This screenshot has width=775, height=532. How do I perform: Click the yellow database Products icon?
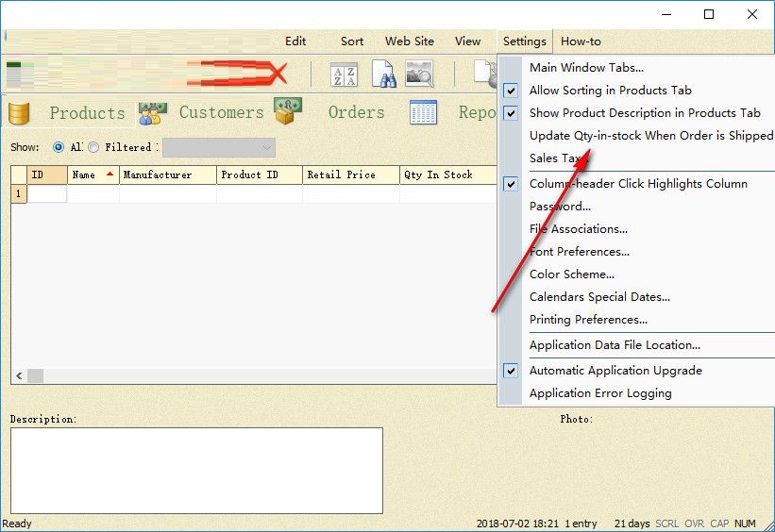click(x=19, y=113)
